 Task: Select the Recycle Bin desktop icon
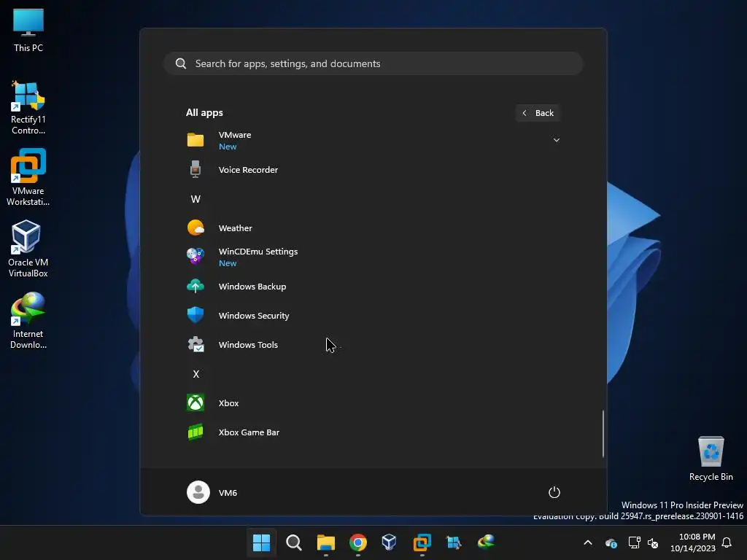[x=711, y=459]
